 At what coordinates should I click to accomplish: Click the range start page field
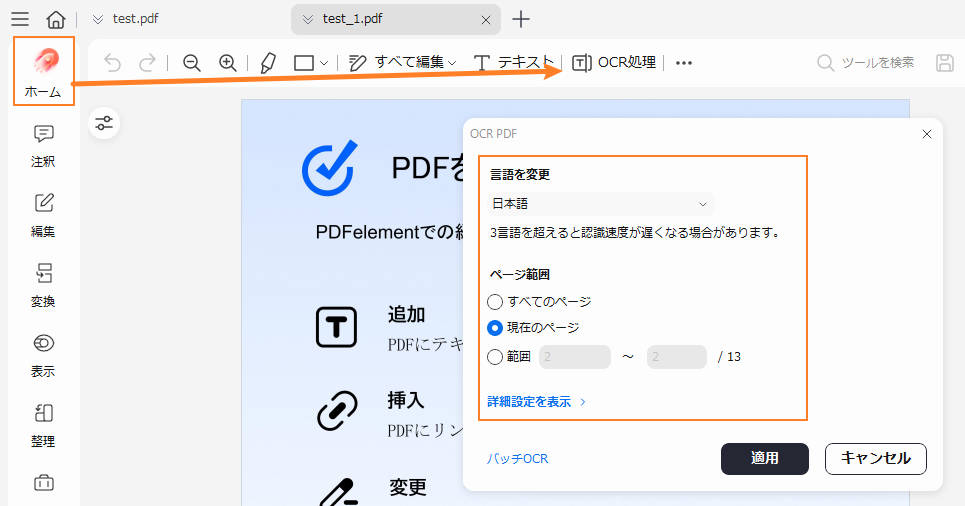(575, 357)
